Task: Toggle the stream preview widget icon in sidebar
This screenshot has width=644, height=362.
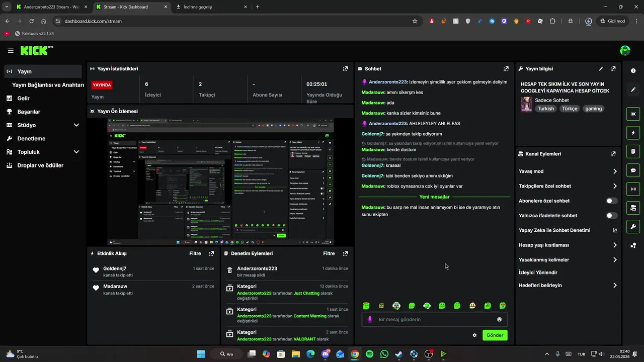Action: [x=633, y=114]
